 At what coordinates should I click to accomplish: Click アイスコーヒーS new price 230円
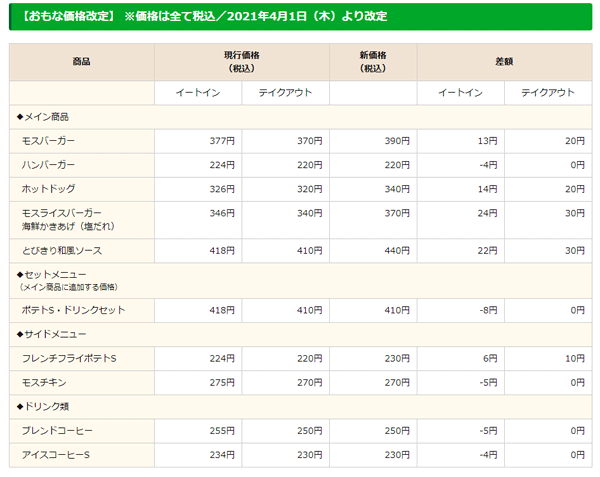point(397,455)
